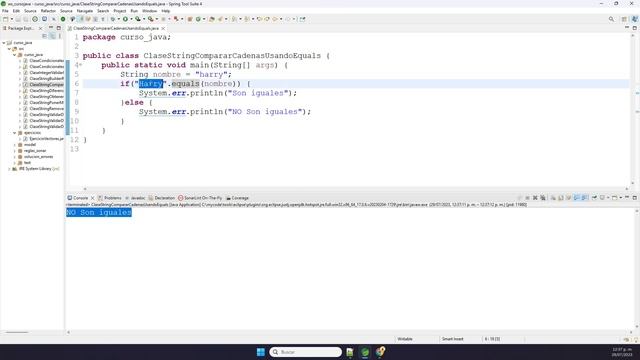Viewport: 640px width, 360px height.
Task: Collapse the src folder node
Action: coord(9,49)
